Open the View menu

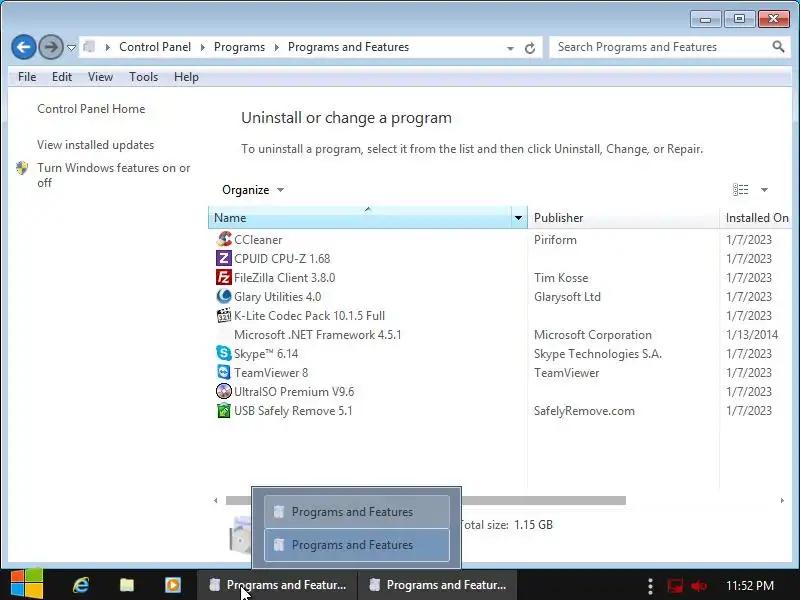pos(100,77)
